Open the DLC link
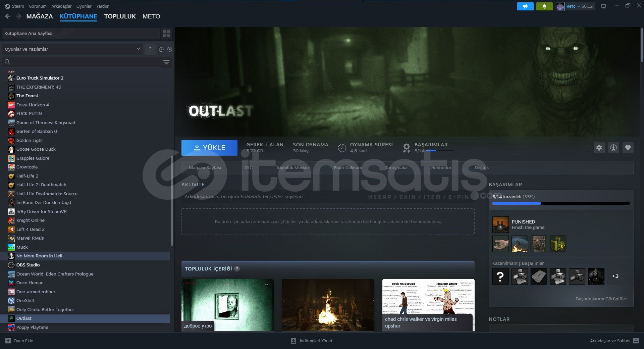Screen dimensions: 644x349 (249, 167)
